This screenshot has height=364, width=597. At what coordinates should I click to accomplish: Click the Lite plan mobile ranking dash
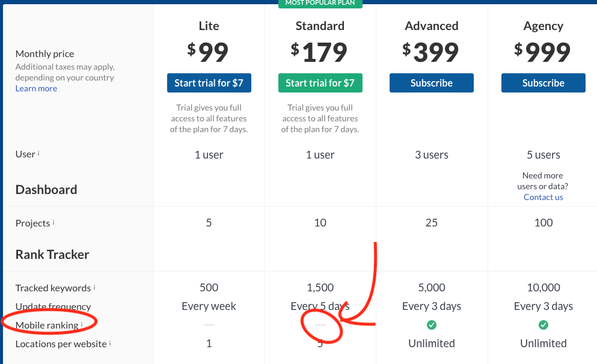pyautogui.click(x=209, y=325)
